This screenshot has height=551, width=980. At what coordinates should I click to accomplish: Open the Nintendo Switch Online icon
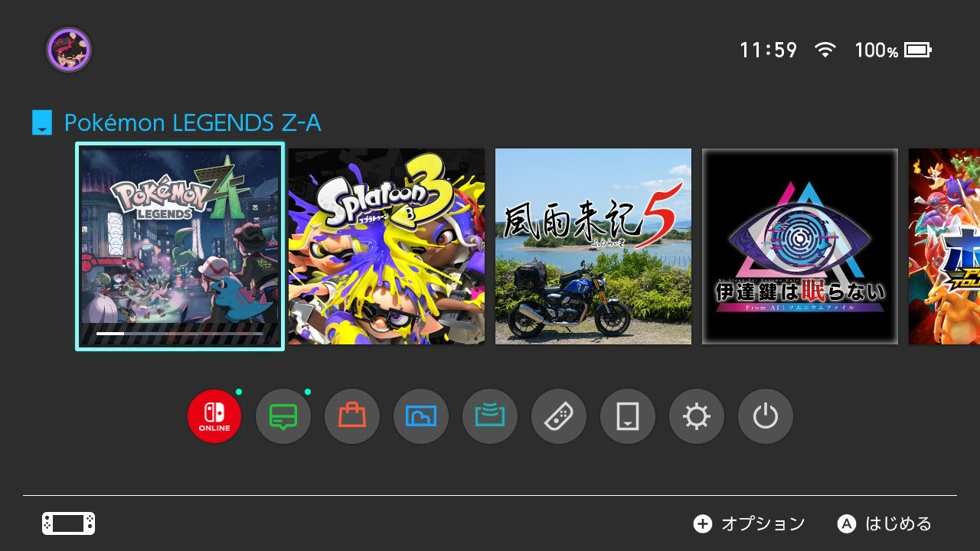pos(214,416)
